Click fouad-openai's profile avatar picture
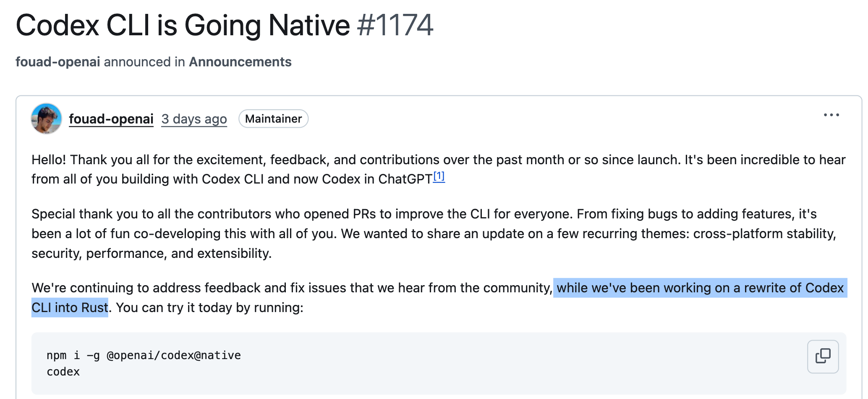Image resolution: width=868 pixels, height=399 pixels. 47,119
